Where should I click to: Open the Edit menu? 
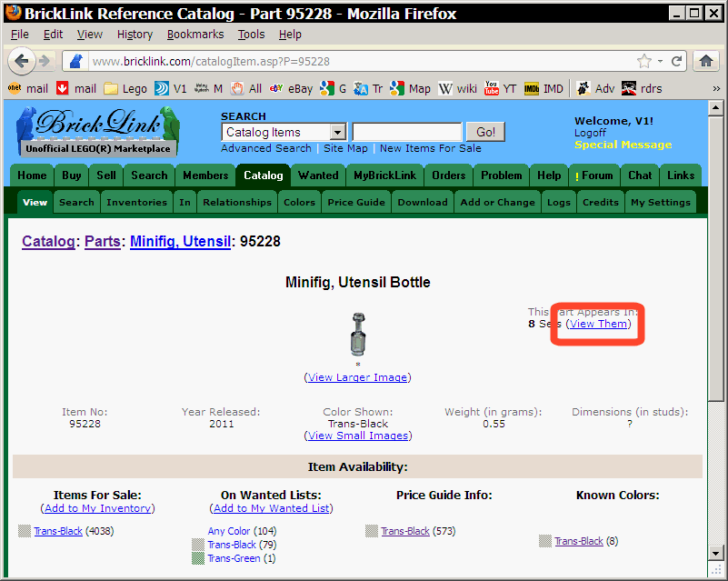53,35
